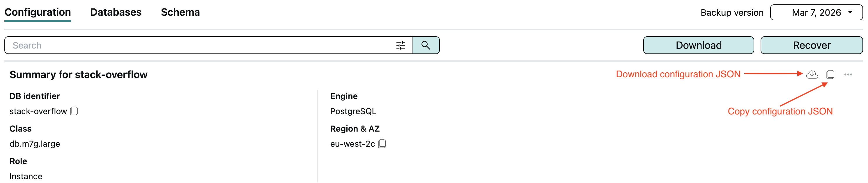Click the Summary for stack-overflow heading
This screenshot has width=868, height=183.
[79, 75]
